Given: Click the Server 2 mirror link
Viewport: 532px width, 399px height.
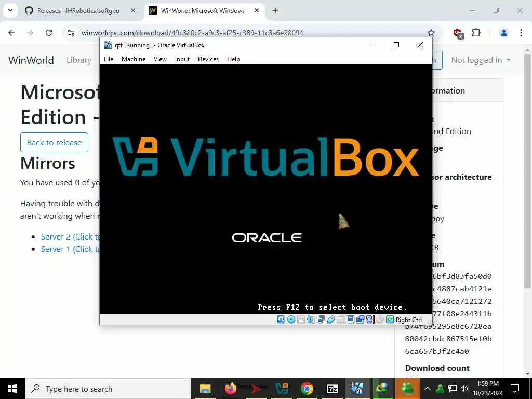Looking at the screenshot, I should point(70,236).
